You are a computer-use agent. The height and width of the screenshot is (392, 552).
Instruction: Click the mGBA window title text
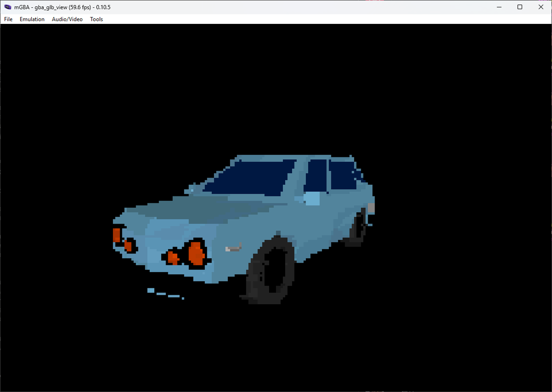[x=63, y=7]
